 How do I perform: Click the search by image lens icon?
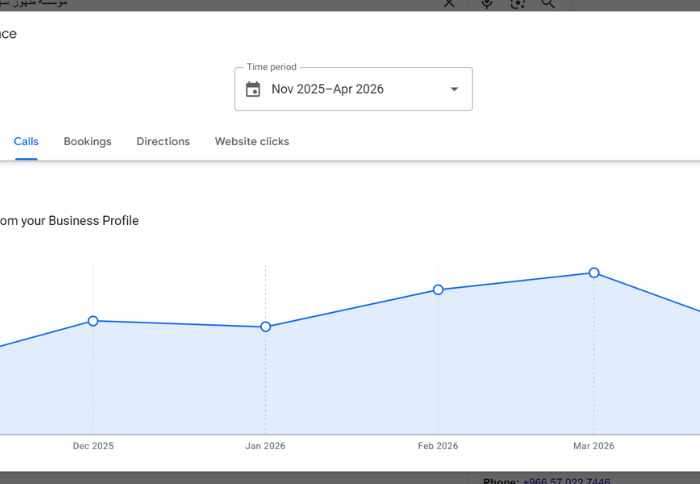tap(517, 4)
